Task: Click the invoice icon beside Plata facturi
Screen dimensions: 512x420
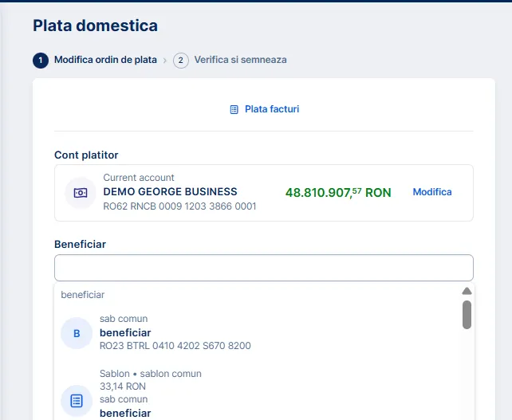Action: click(234, 109)
